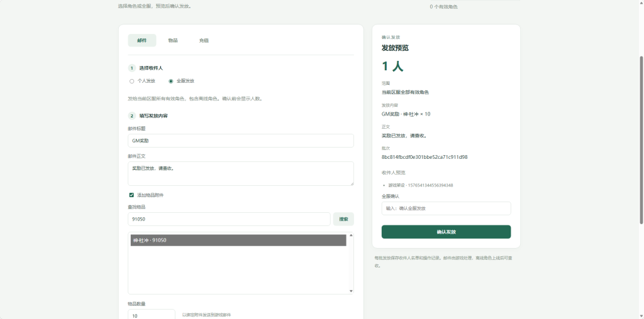
Task: Click the 0 个有效角色 text
Action: click(443, 7)
